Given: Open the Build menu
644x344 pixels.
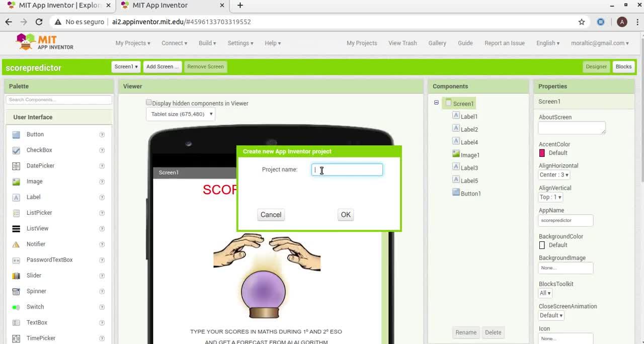Looking at the screenshot, I should tap(207, 43).
